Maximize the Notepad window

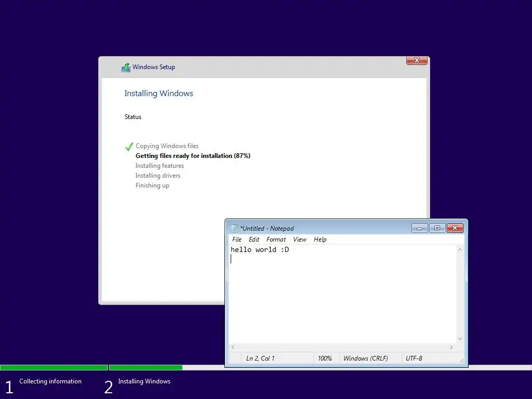tap(437, 228)
